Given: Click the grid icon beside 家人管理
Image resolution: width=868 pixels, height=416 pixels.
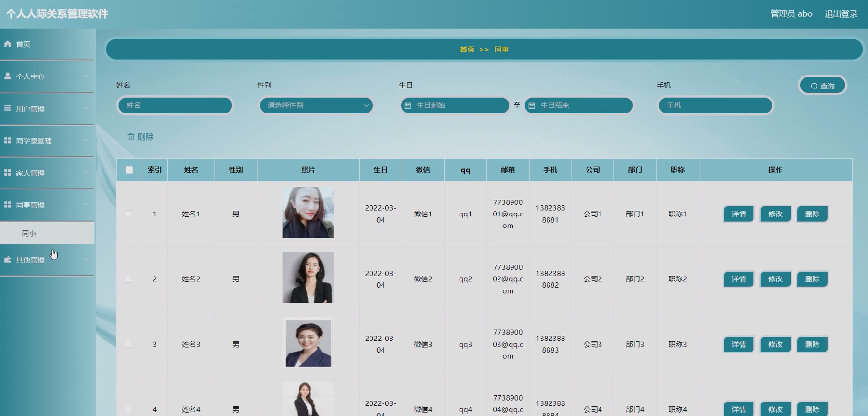Looking at the screenshot, I should pos(8,172).
